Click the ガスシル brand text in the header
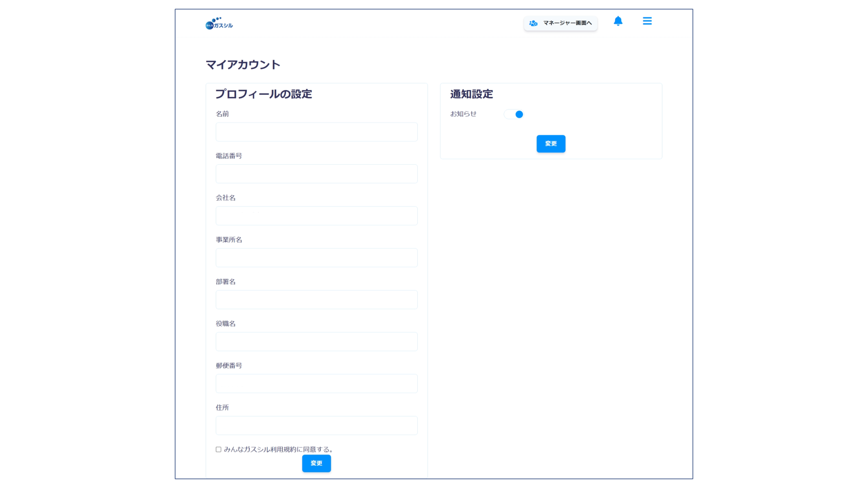The width and height of the screenshot is (868, 488). 224,25
